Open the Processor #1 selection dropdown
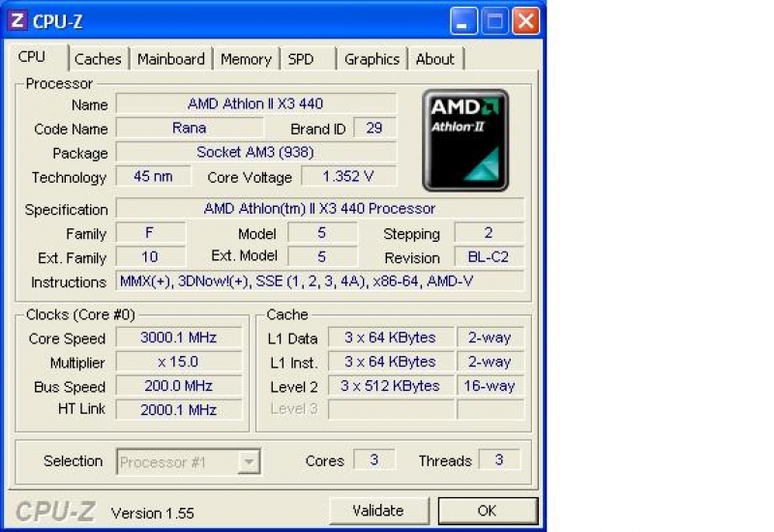The image size is (774, 532). 189,462
